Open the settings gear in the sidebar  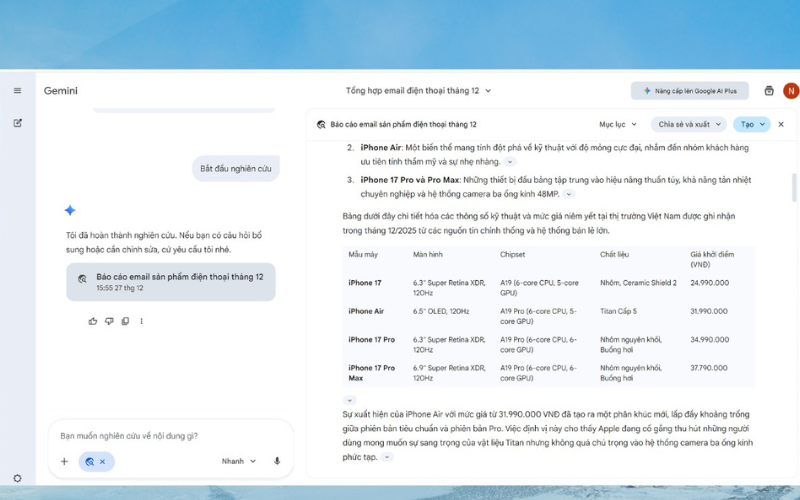[x=17, y=478]
